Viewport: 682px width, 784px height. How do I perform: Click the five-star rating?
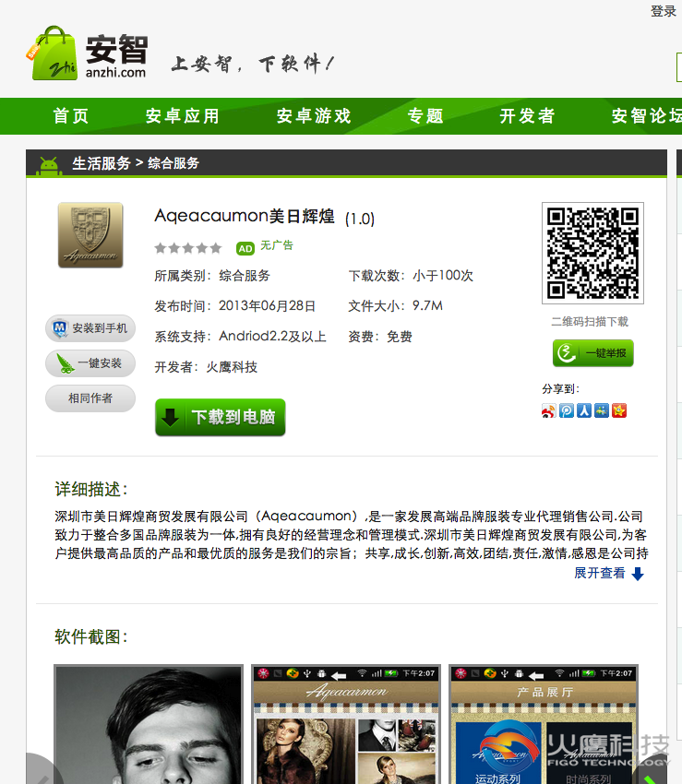tap(187, 247)
